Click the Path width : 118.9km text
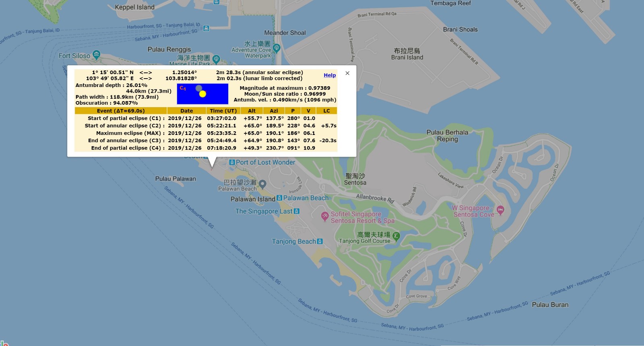Screen dimensions: 644x346 [117, 97]
